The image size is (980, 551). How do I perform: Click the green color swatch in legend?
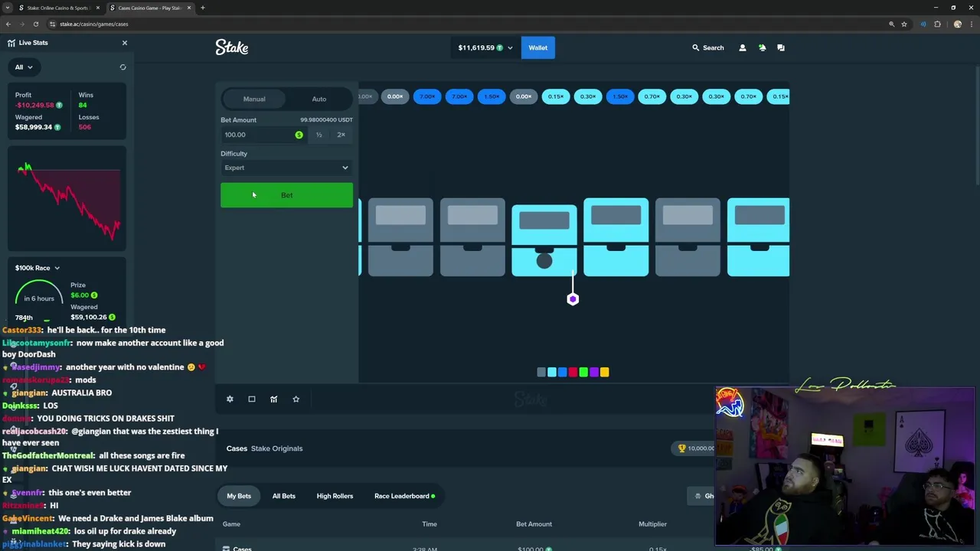(x=583, y=372)
